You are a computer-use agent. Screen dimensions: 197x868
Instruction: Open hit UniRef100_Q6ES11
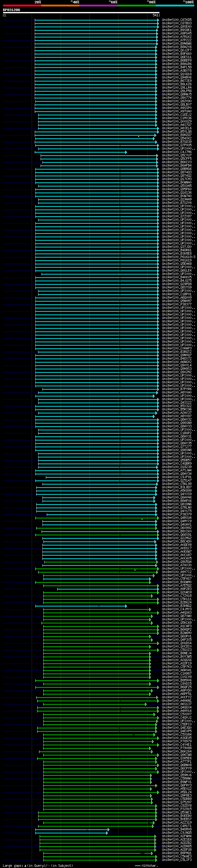point(177,57)
